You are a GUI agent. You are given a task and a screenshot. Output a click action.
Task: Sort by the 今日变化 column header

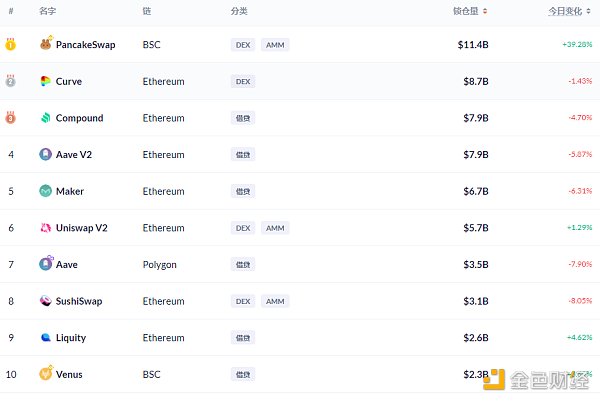pos(570,11)
